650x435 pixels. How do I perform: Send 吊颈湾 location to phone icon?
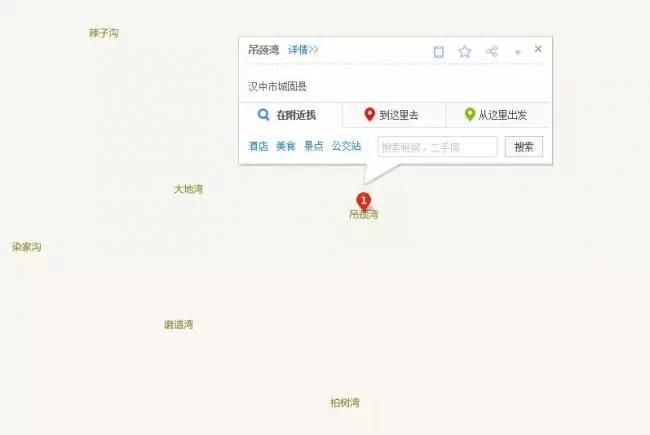[x=439, y=52]
